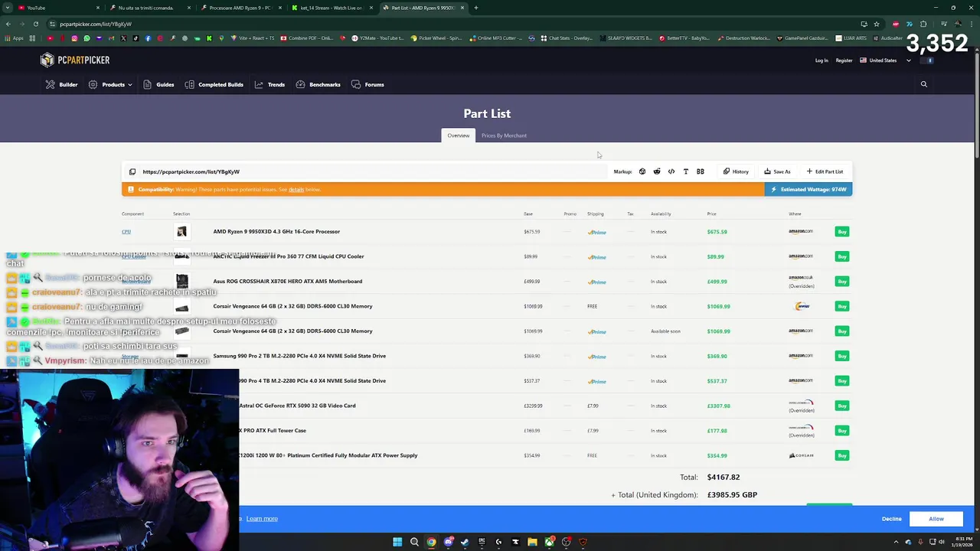Open the Samsung 990 Pro 2 TB link
Image resolution: width=980 pixels, height=551 pixels.
pyautogui.click(x=299, y=356)
